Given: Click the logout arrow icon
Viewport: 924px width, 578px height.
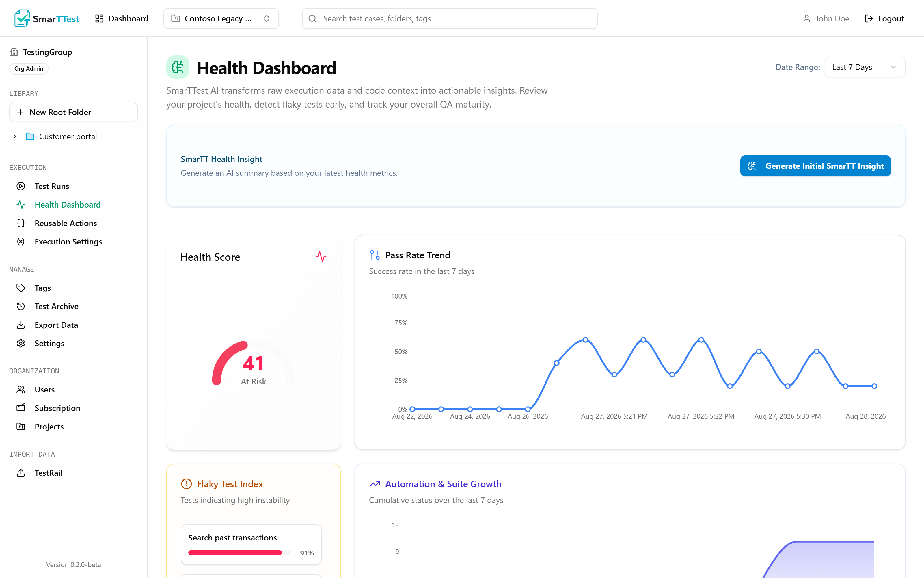Looking at the screenshot, I should [869, 18].
